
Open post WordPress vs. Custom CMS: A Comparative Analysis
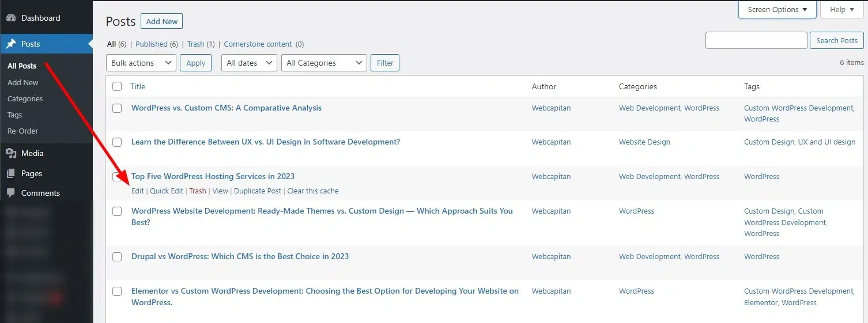pyautogui.click(x=227, y=108)
